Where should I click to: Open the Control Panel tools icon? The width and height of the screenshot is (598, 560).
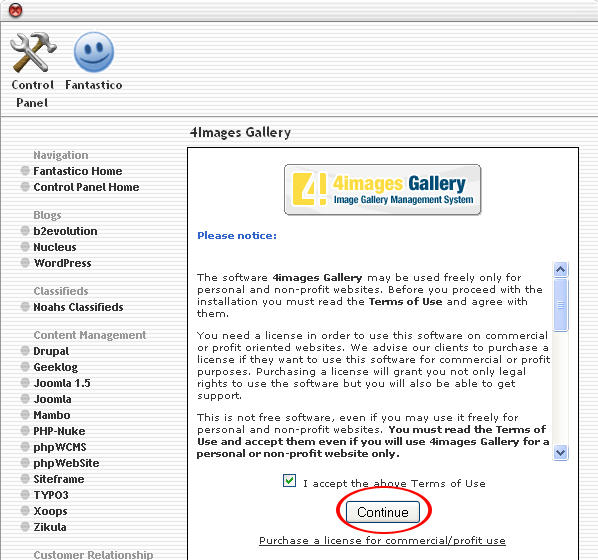[x=33, y=53]
